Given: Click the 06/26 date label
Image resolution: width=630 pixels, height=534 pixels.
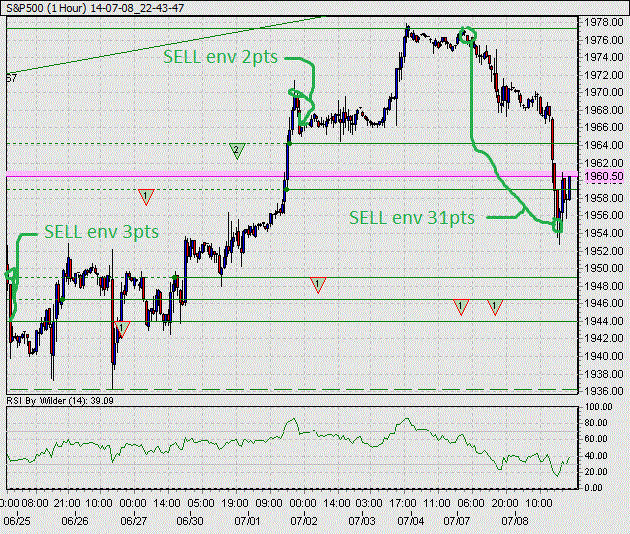Looking at the screenshot, I should coord(75,521).
